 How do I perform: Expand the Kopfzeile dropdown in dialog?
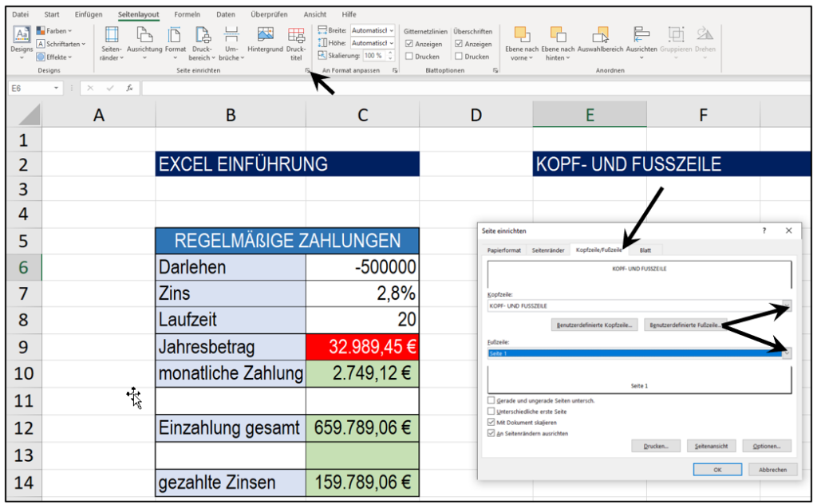coord(787,305)
